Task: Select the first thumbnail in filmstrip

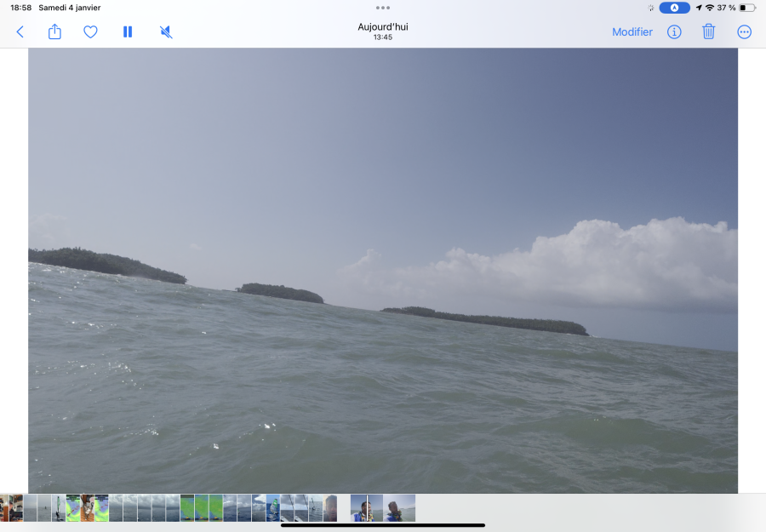Action: point(3,508)
